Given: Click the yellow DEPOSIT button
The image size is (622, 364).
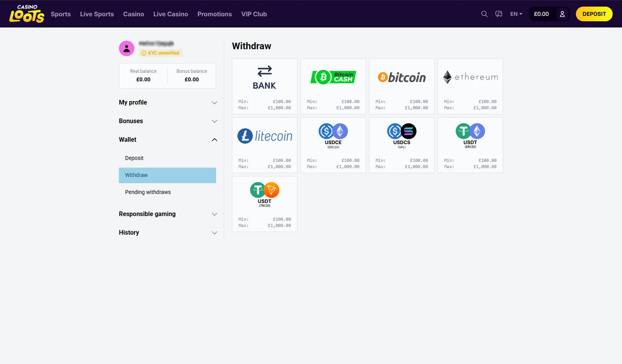Looking at the screenshot, I should point(594,14).
